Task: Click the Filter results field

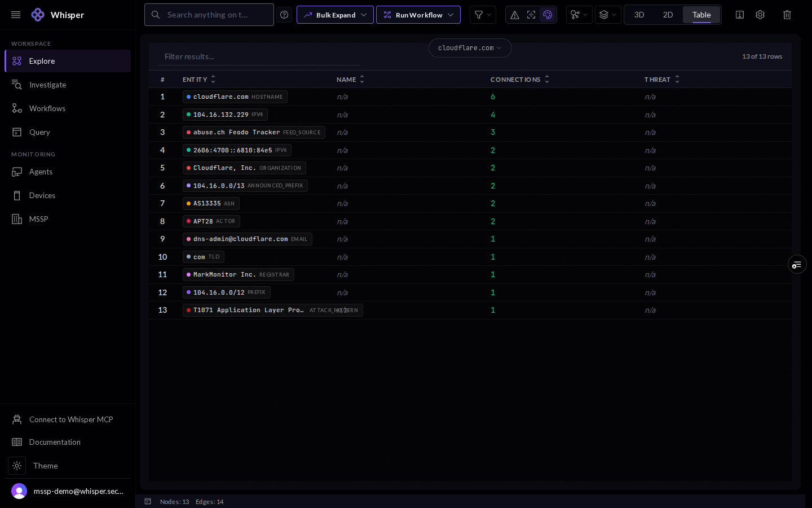Action: pos(259,56)
